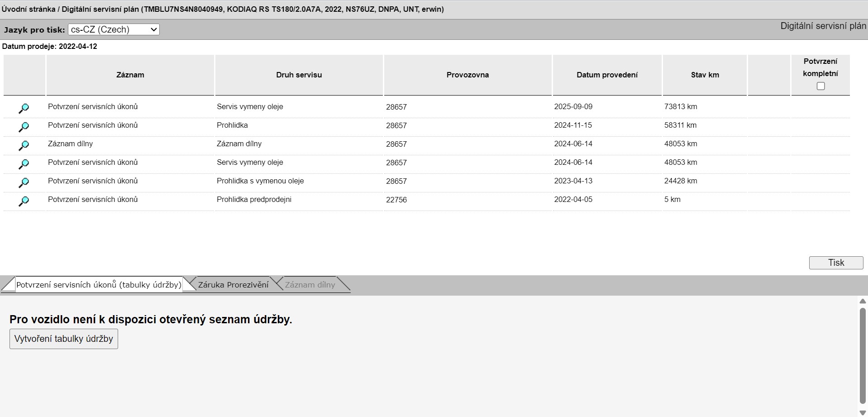This screenshot has height=417, width=868.
Task: Open the Jazyk pro tisk dropdown
Action: click(114, 29)
